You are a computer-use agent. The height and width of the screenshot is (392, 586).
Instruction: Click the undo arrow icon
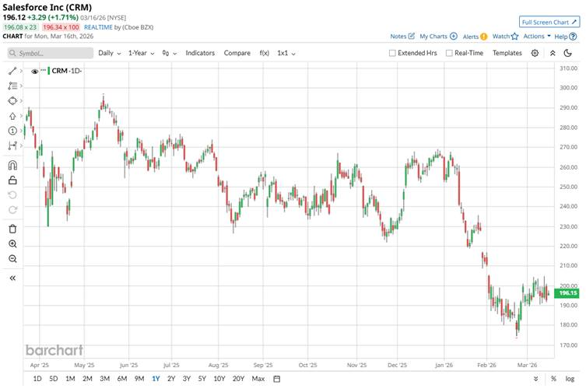point(12,194)
